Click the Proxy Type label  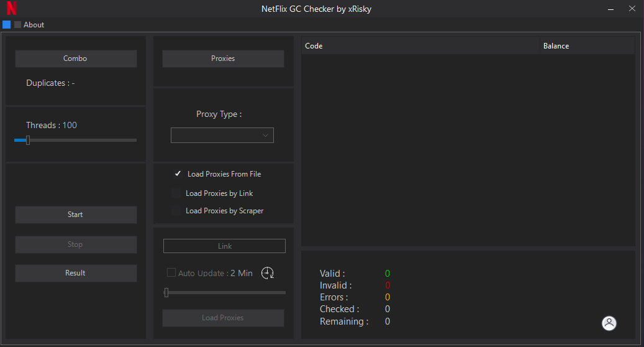pos(219,114)
